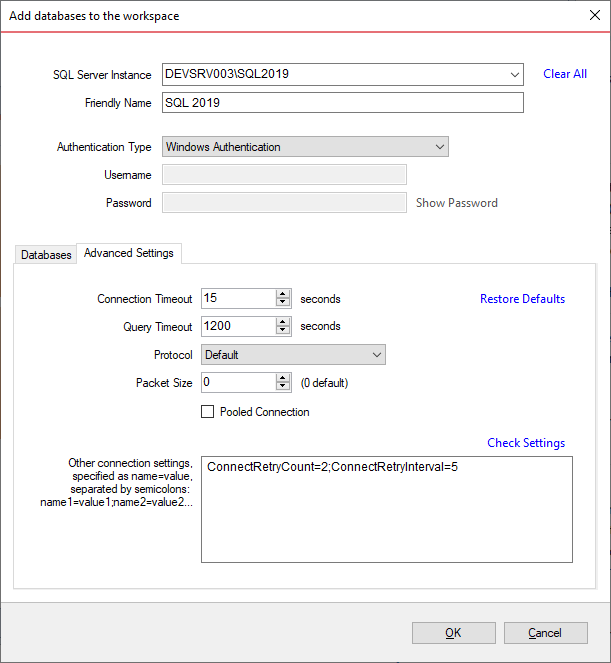Click the Query Timeout value field
The image size is (611, 663).
tap(238, 326)
